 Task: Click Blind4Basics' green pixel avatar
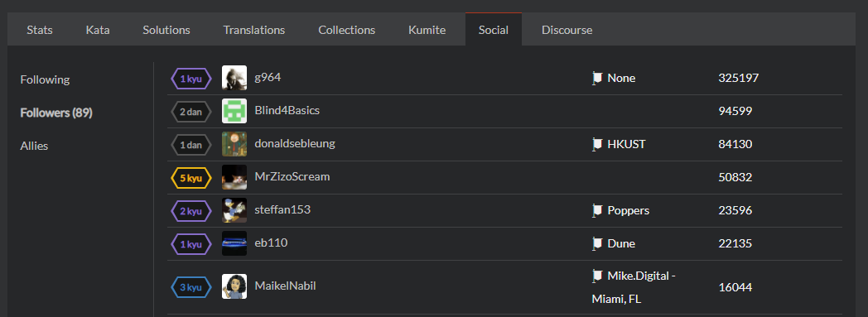[x=234, y=111]
